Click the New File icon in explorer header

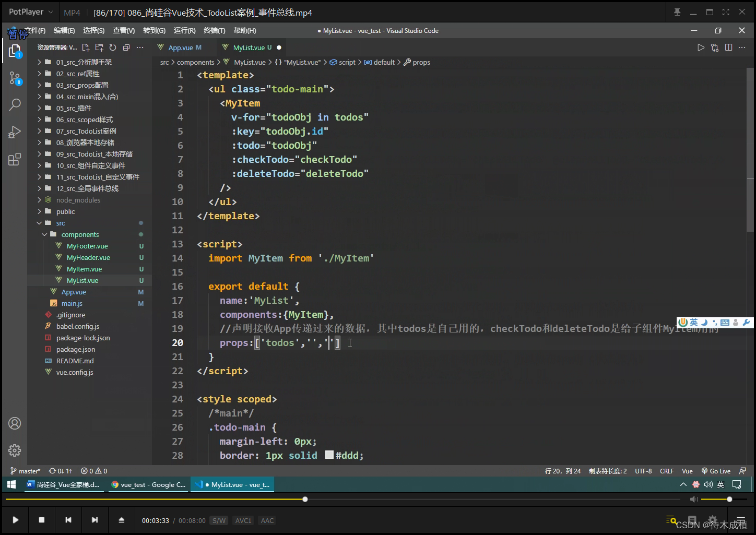pyautogui.click(x=86, y=47)
